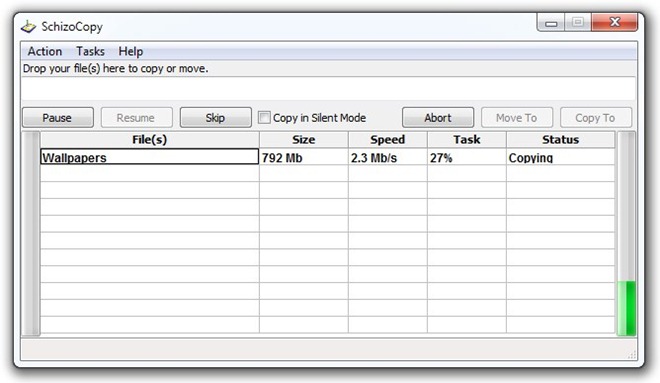Select the Wallpapers file entry
The image size is (660, 383).
click(x=149, y=157)
